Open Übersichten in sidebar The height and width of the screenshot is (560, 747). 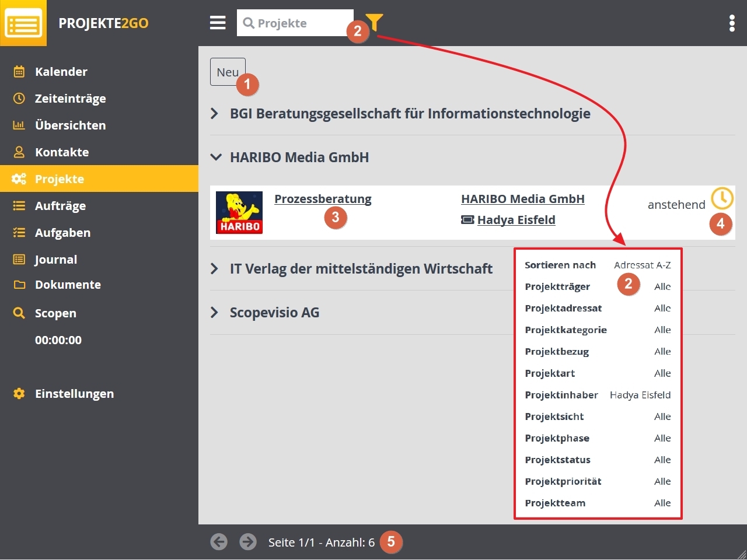99,125
